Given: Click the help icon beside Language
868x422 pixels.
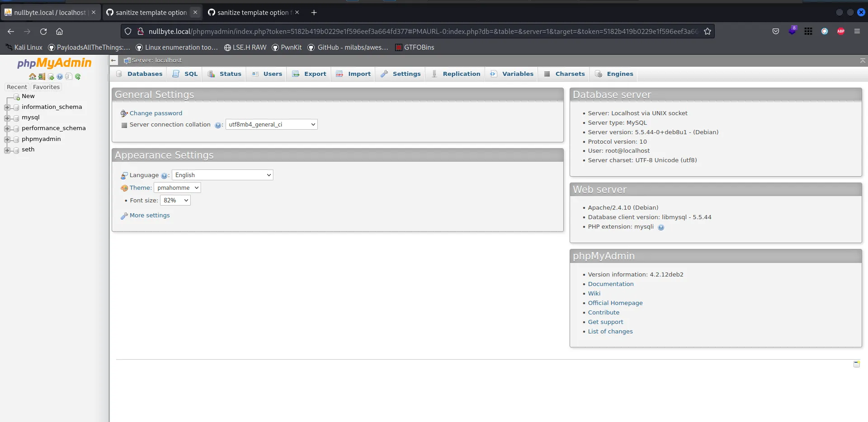Looking at the screenshot, I should click(164, 176).
